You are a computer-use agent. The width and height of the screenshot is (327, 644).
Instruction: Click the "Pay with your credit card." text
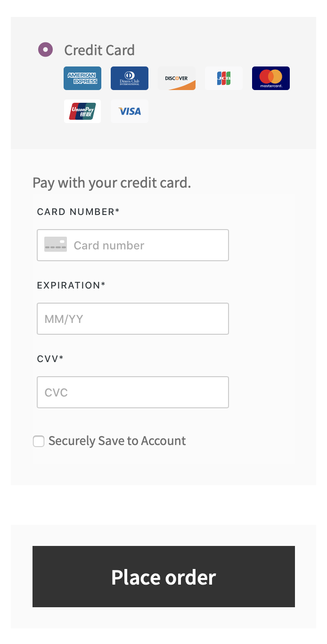coord(112,182)
